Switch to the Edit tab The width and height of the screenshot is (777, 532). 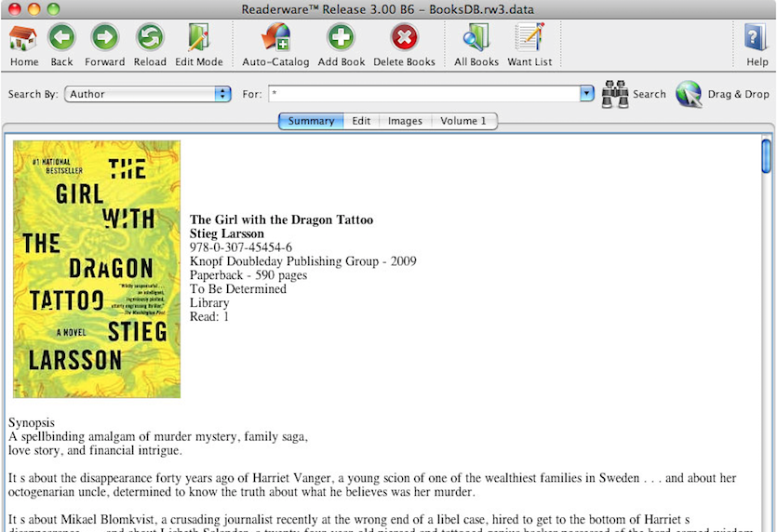coord(361,121)
